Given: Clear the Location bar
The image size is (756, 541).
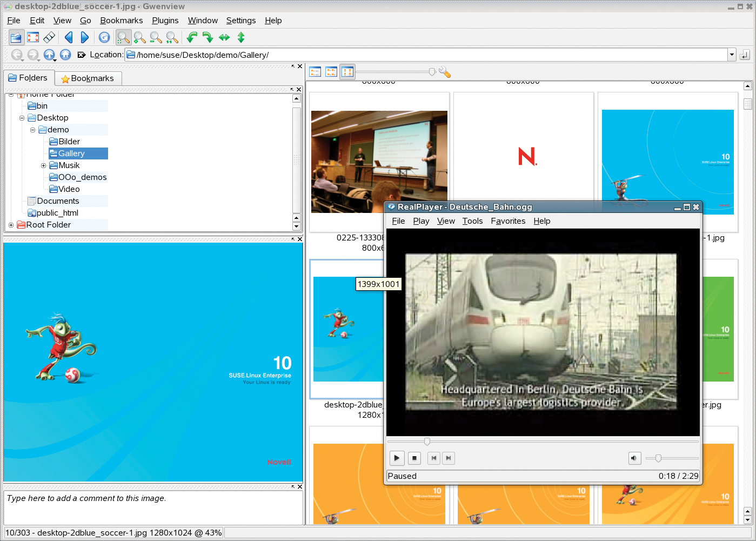Looking at the screenshot, I should [82, 55].
